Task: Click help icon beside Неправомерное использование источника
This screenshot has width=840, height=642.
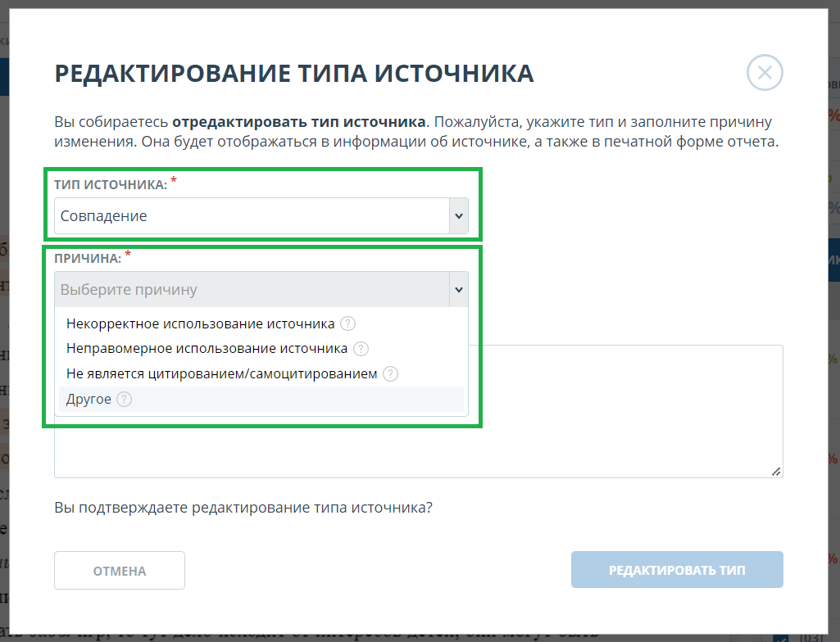Action: click(x=361, y=349)
